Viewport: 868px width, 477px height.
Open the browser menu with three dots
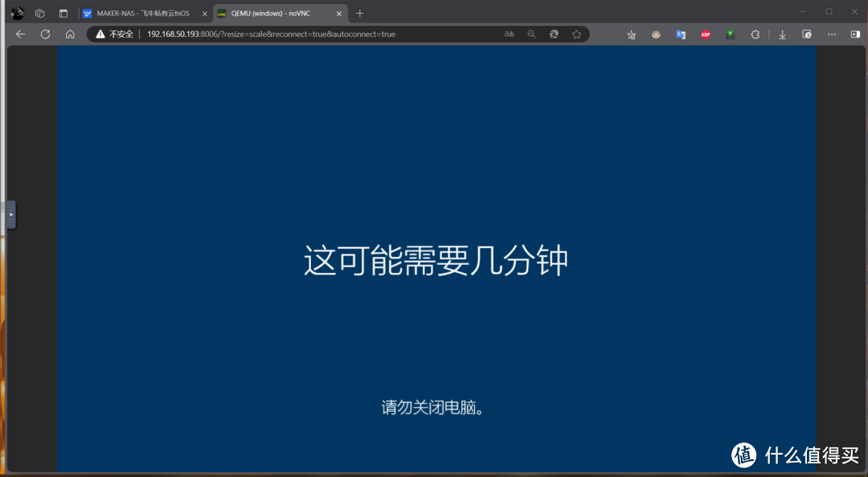click(x=831, y=34)
